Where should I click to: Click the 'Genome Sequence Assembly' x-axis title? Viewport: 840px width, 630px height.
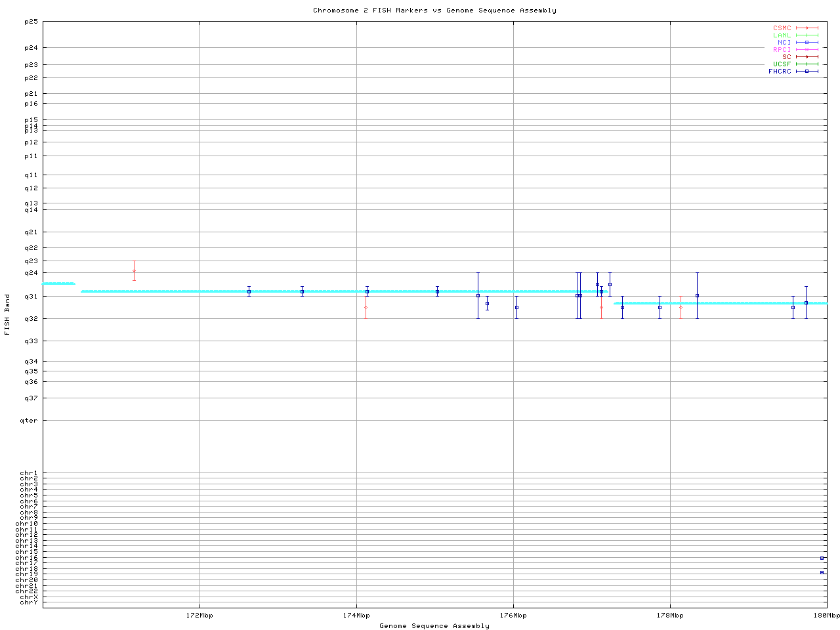point(434,626)
